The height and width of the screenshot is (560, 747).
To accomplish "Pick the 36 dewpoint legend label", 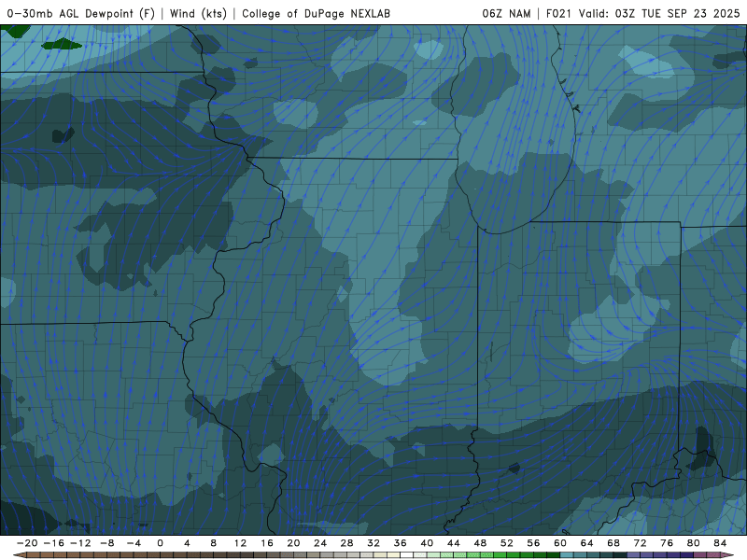I will (401, 543).
